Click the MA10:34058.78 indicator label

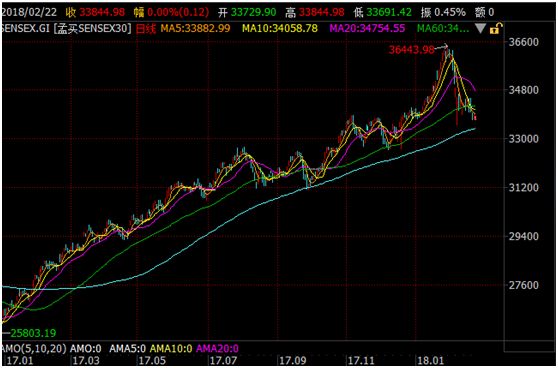click(x=280, y=28)
